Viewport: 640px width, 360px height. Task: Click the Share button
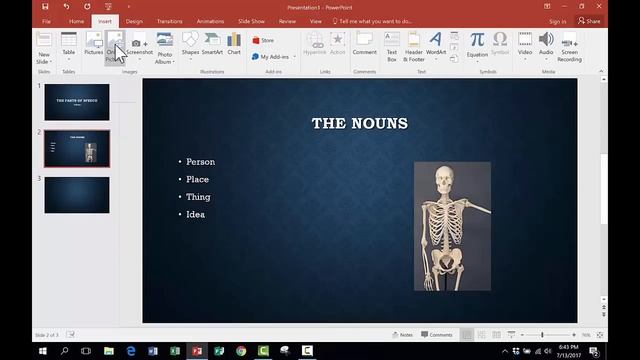point(589,21)
